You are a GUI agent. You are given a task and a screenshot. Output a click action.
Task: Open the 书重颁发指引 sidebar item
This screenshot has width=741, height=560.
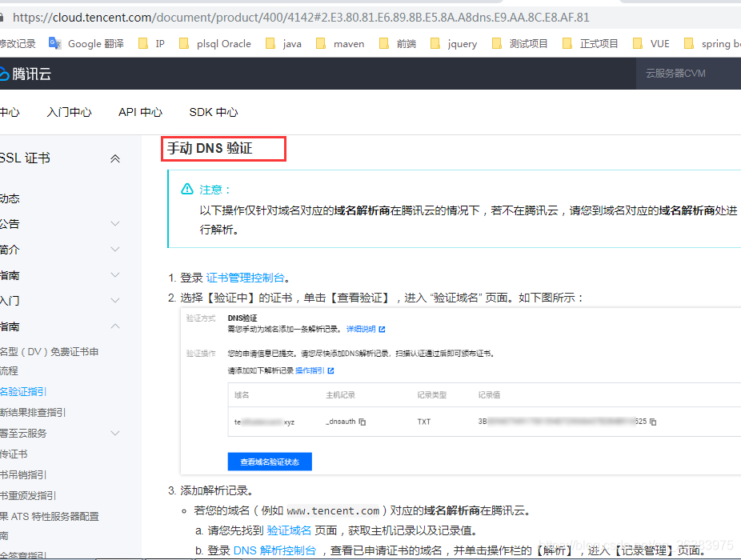[28, 496]
